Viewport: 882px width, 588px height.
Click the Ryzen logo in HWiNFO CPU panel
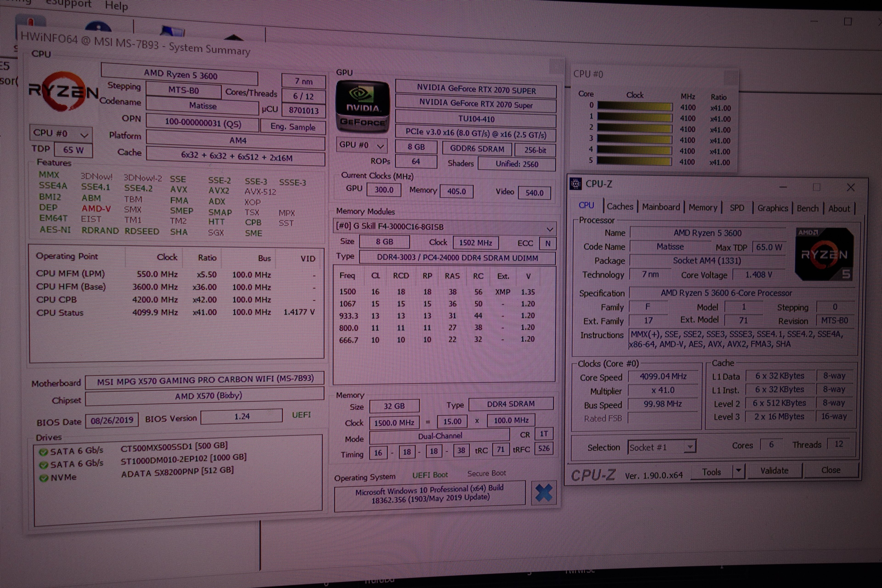(x=63, y=92)
